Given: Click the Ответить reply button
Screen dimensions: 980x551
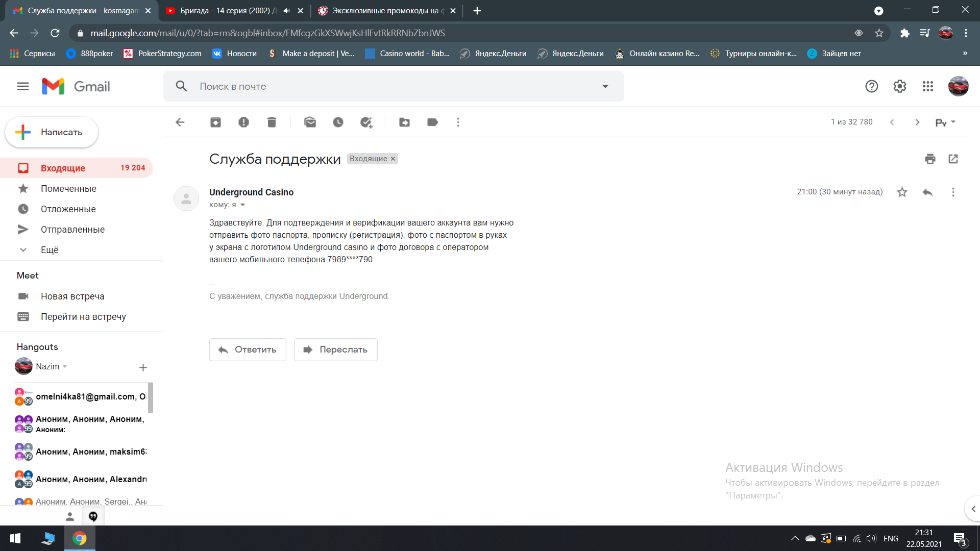Looking at the screenshot, I should click(248, 350).
